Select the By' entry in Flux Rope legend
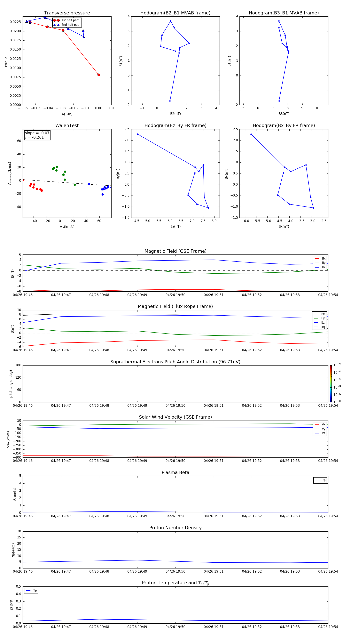 [320, 318]
